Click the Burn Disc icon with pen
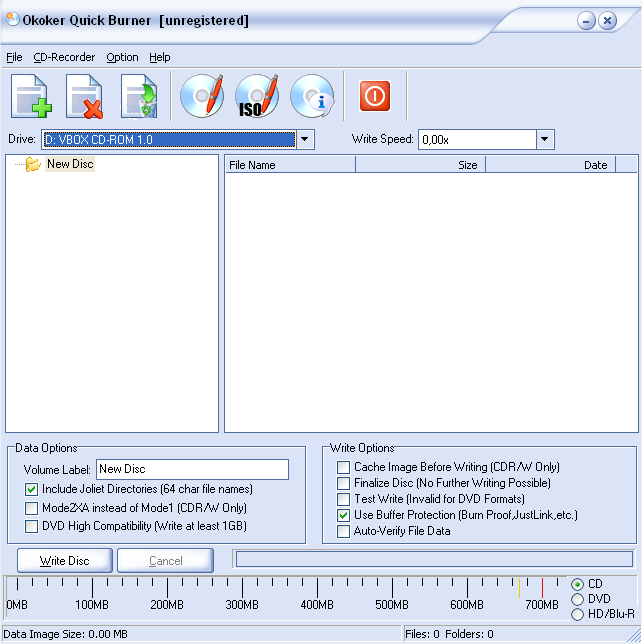 pyautogui.click(x=202, y=96)
